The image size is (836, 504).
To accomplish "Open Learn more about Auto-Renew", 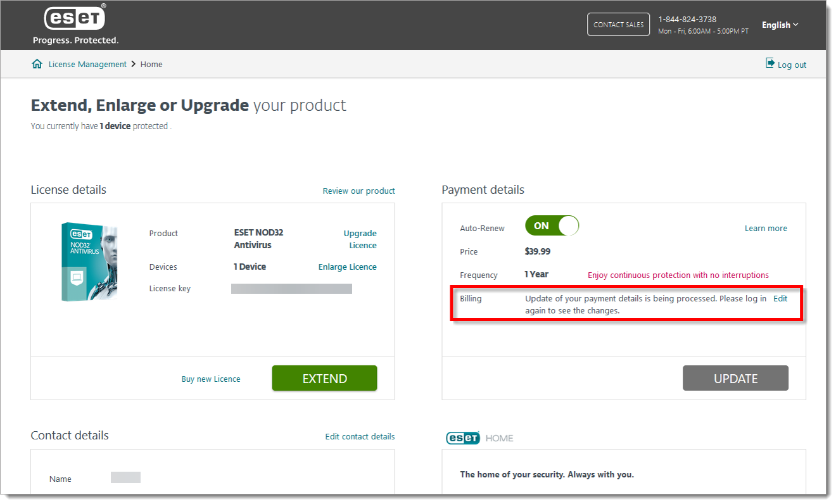I will (x=766, y=228).
